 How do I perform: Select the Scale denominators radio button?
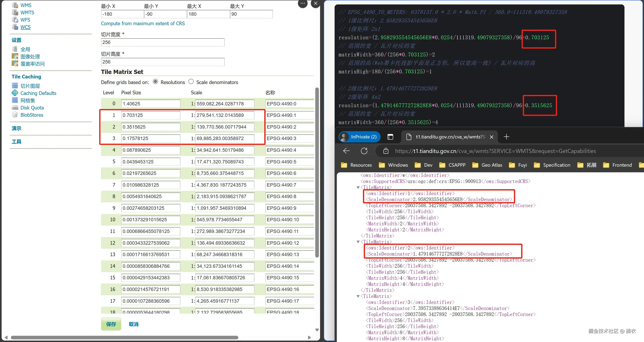click(191, 82)
